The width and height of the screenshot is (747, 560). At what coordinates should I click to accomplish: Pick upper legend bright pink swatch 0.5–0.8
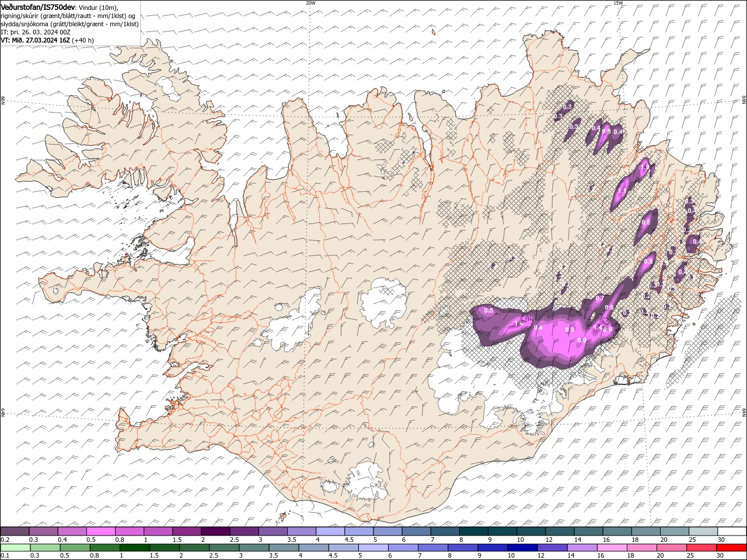pos(101,531)
